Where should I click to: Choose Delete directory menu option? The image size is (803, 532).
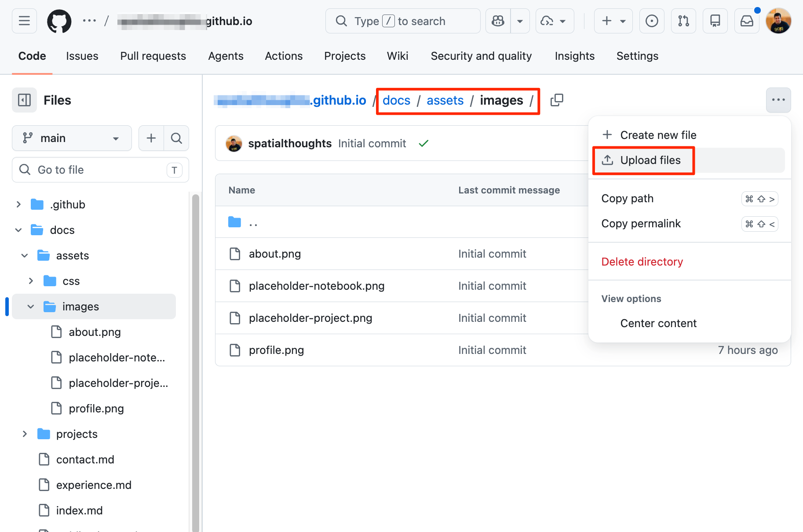[x=642, y=262]
